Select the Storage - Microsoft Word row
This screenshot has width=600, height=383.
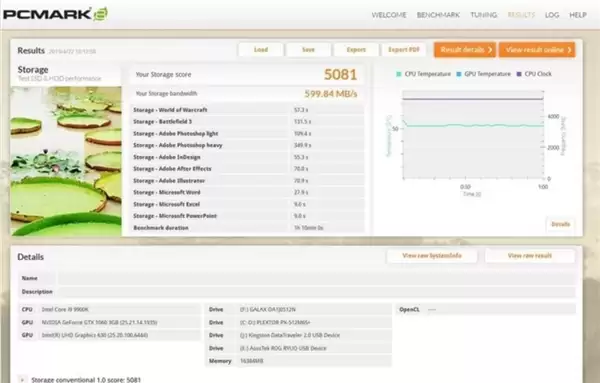(247, 192)
